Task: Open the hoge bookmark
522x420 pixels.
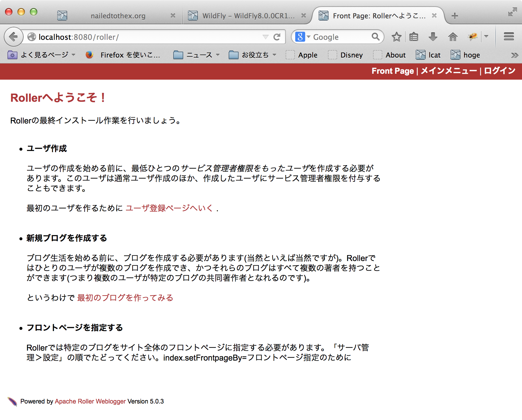Action: [465, 55]
